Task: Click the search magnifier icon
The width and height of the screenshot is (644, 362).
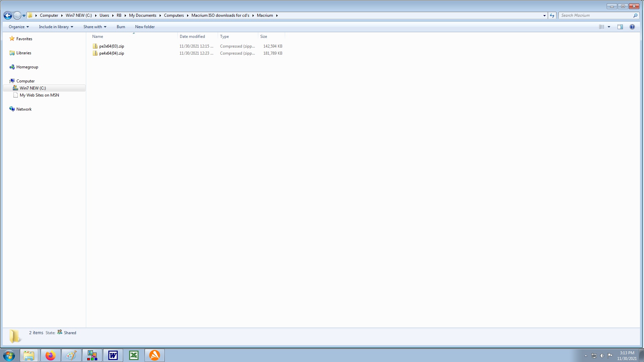Action: tap(635, 15)
